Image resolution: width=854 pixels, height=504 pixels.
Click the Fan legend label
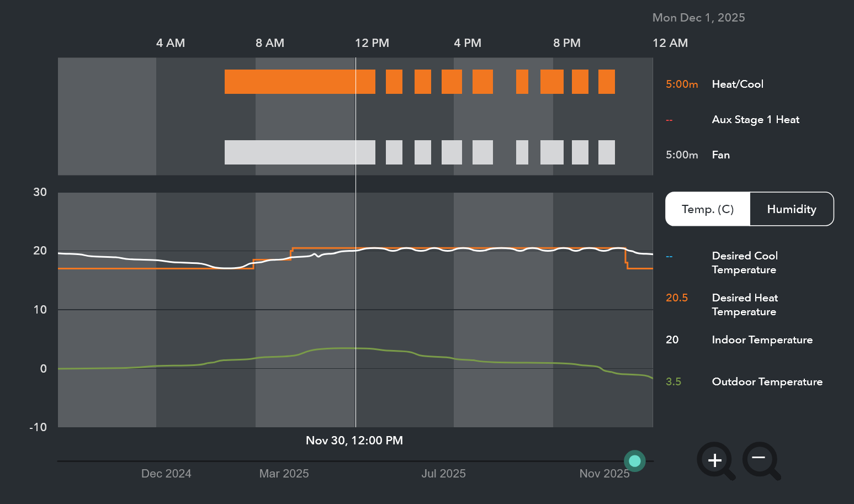coord(720,155)
